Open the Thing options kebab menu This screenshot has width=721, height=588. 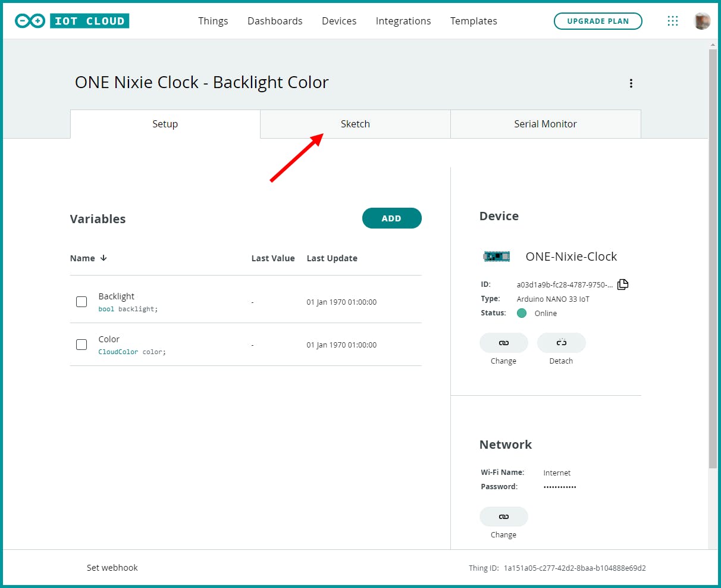pyautogui.click(x=631, y=83)
